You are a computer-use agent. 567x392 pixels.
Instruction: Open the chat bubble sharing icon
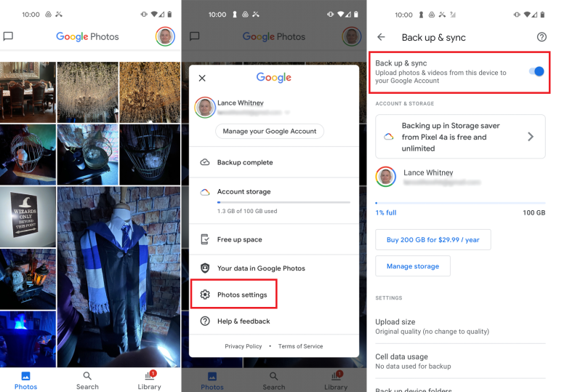(9, 36)
